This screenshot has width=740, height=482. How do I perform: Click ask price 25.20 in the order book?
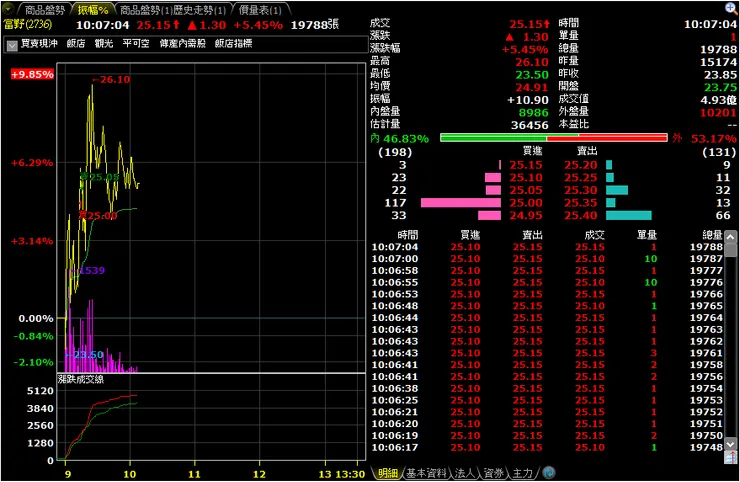click(x=580, y=165)
